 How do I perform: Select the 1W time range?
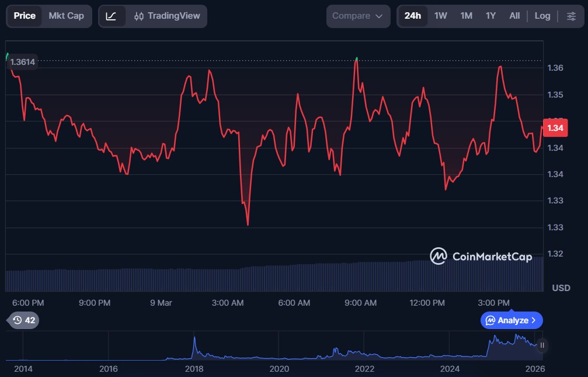pos(440,16)
